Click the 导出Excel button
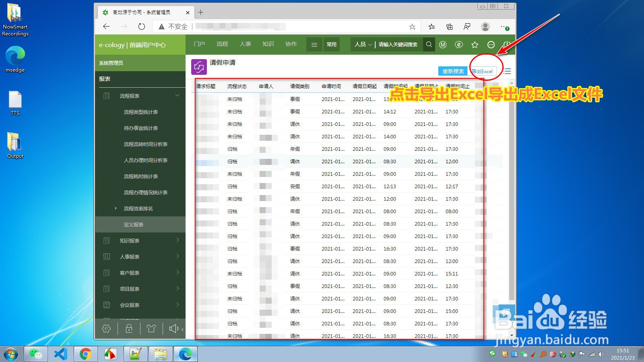 [x=482, y=71]
